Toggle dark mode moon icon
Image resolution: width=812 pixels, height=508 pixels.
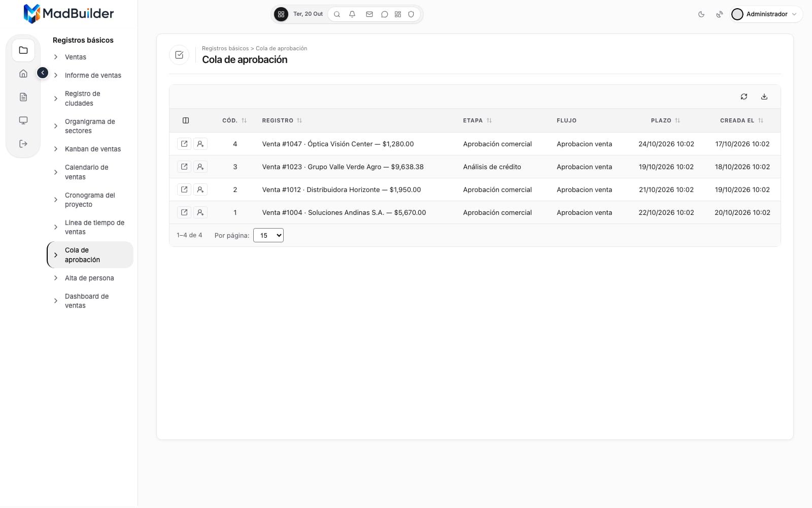tap(701, 14)
